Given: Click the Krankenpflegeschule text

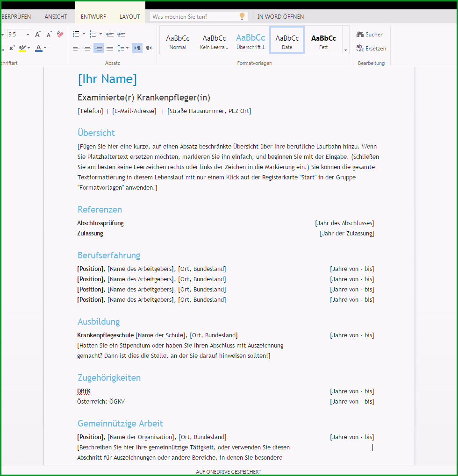Looking at the screenshot, I should point(106,335).
